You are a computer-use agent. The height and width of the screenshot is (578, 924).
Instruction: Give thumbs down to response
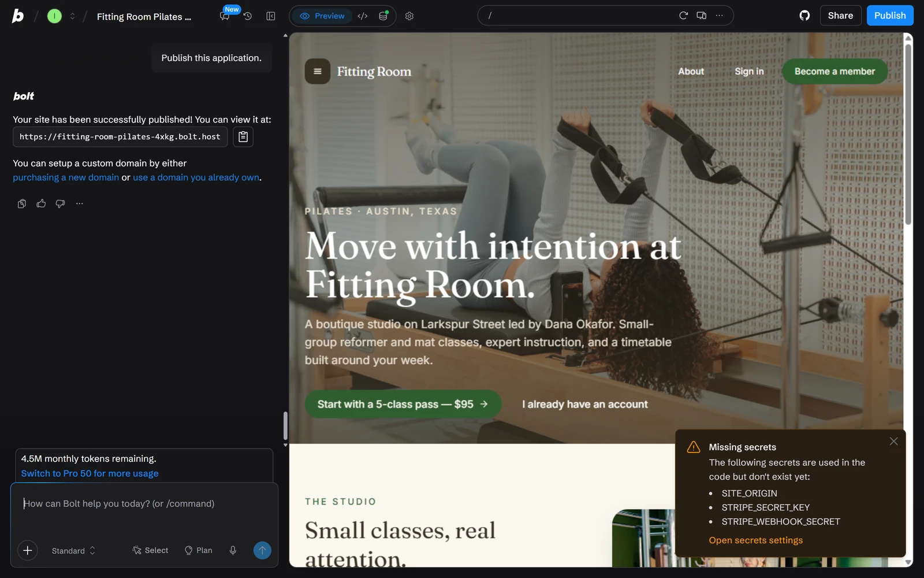[x=60, y=203]
